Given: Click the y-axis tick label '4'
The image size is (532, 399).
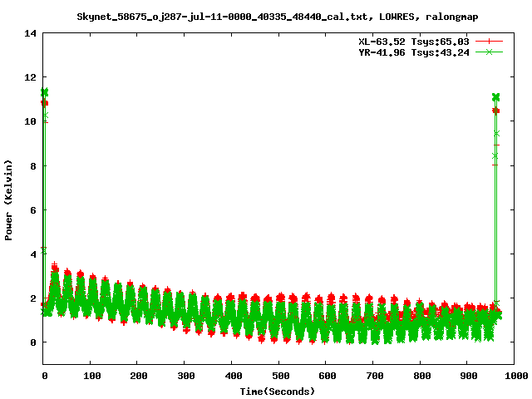Looking at the screenshot, I should point(33,254).
